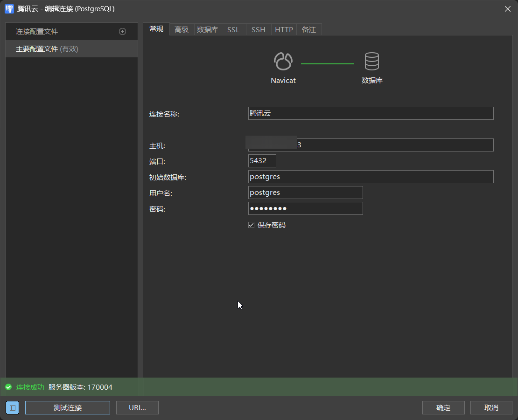Viewport: 518px width, 420px height.
Task: Select 主要配置文件 (有效) profile
Action: coord(72,49)
